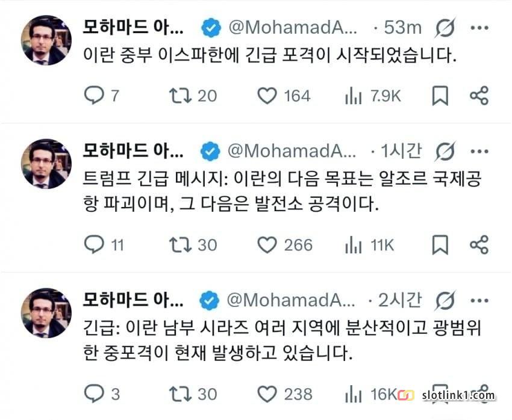
Task: Bookmark the Trump urgent message tweet
Action: [x=440, y=244]
